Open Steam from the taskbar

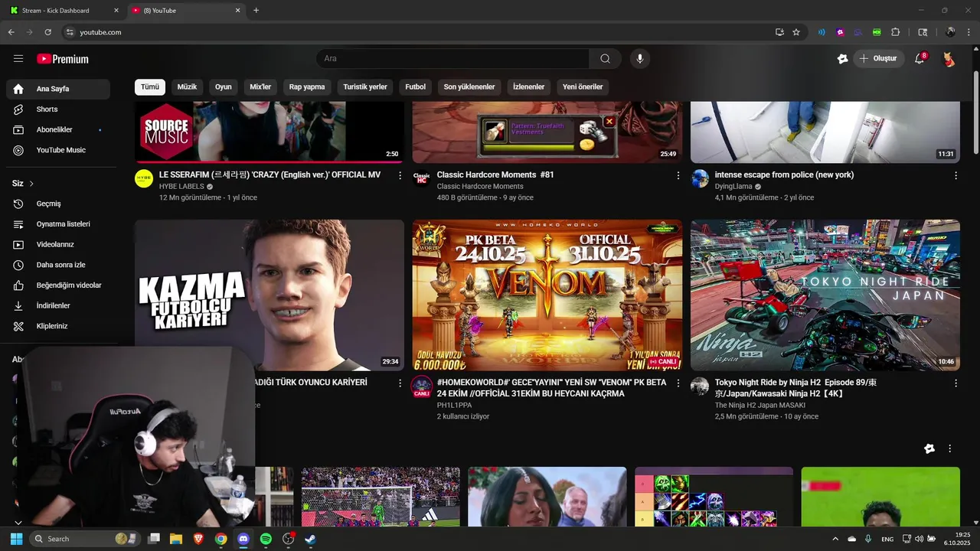(x=310, y=539)
